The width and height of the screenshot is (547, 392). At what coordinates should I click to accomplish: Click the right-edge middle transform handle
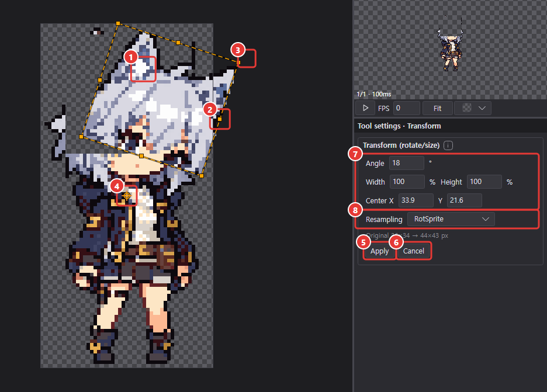pos(220,119)
